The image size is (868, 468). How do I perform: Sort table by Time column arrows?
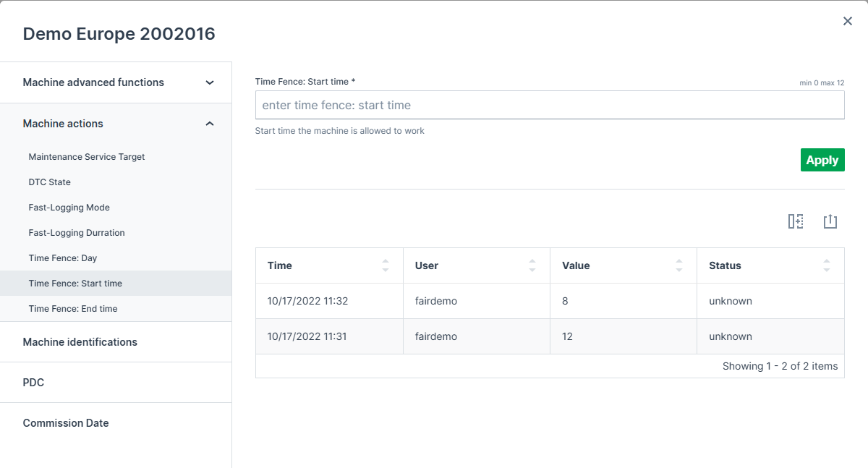pos(386,265)
